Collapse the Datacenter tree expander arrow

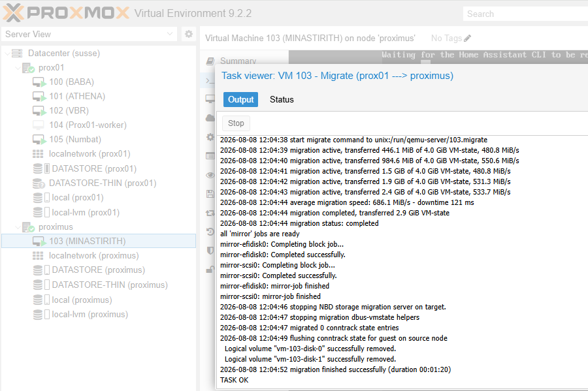(x=7, y=53)
